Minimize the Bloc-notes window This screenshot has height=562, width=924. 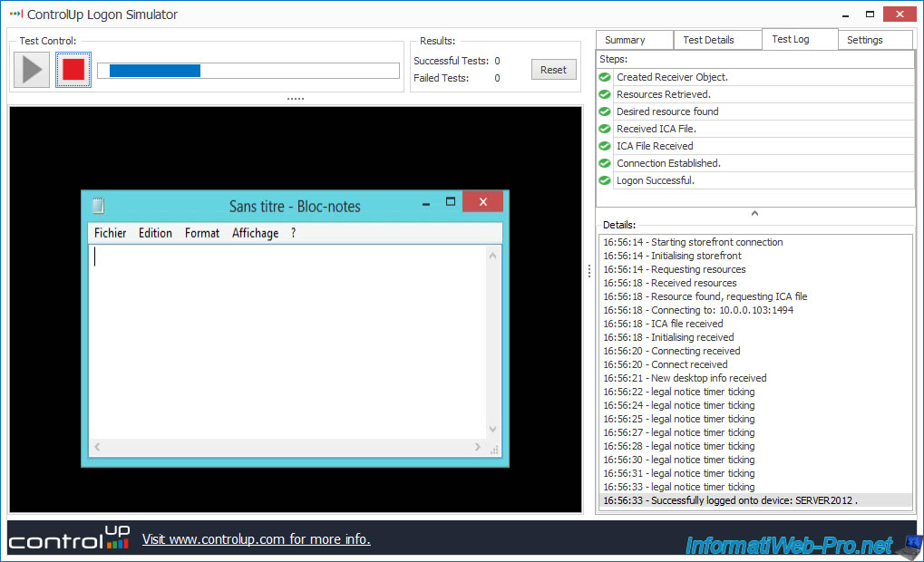click(x=426, y=203)
